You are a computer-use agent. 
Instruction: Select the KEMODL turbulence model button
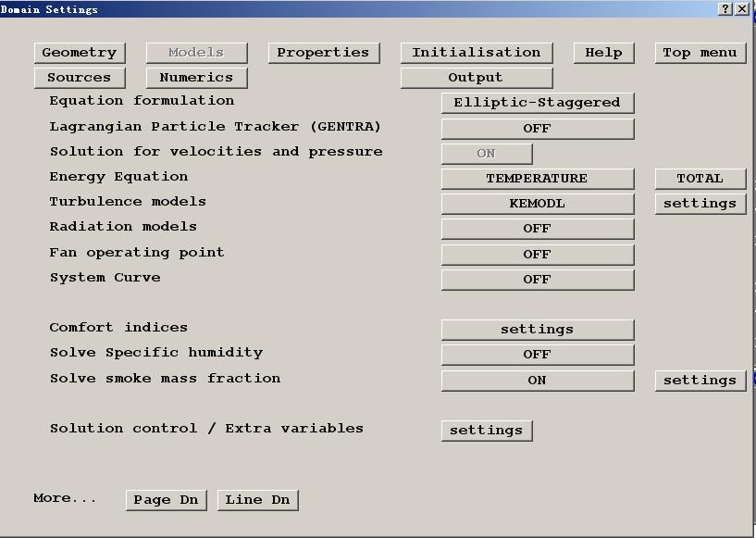click(x=537, y=204)
